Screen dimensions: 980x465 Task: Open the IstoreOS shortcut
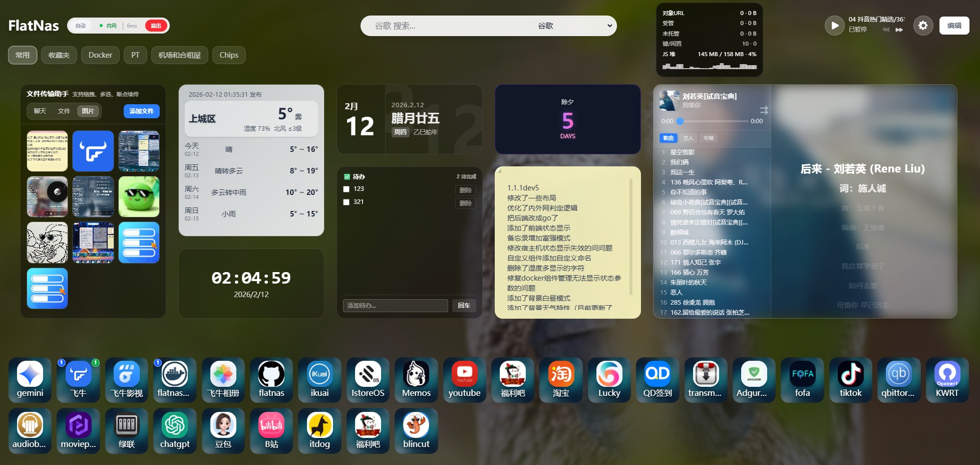tap(368, 380)
